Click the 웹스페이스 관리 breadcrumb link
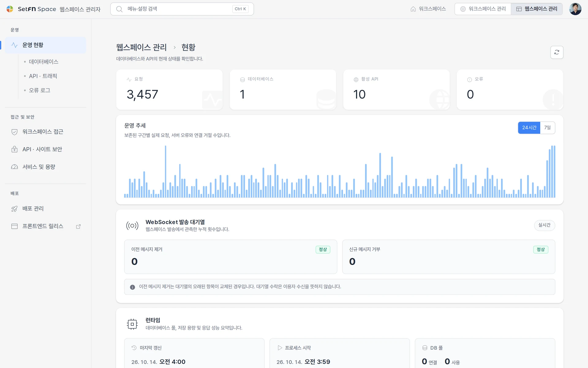The width and height of the screenshot is (588, 368). click(141, 47)
